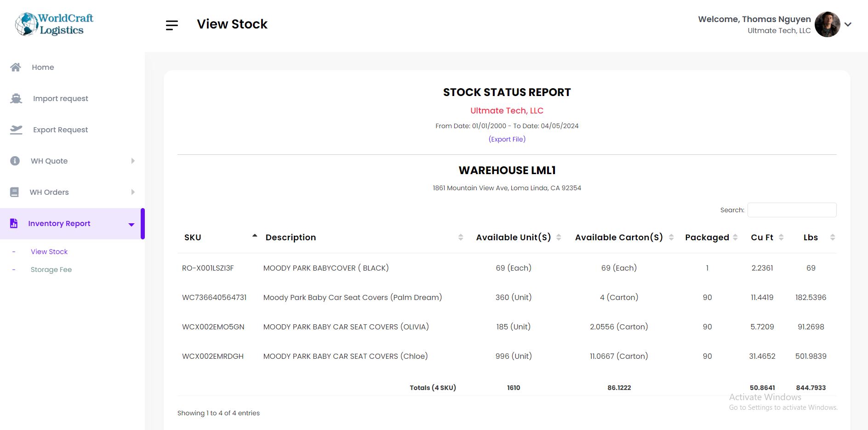Sort table by Description column
The width and height of the screenshot is (868, 430).
tap(364, 238)
